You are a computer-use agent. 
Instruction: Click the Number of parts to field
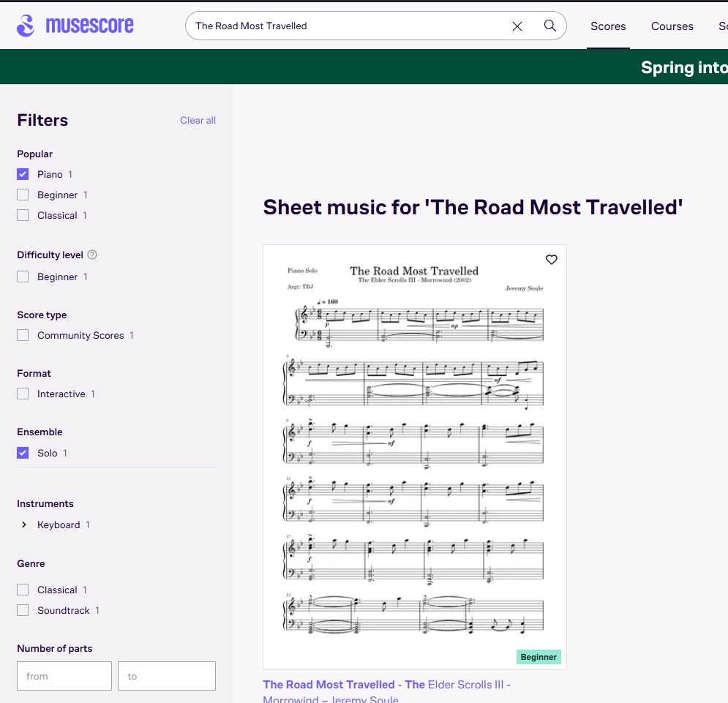point(167,676)
